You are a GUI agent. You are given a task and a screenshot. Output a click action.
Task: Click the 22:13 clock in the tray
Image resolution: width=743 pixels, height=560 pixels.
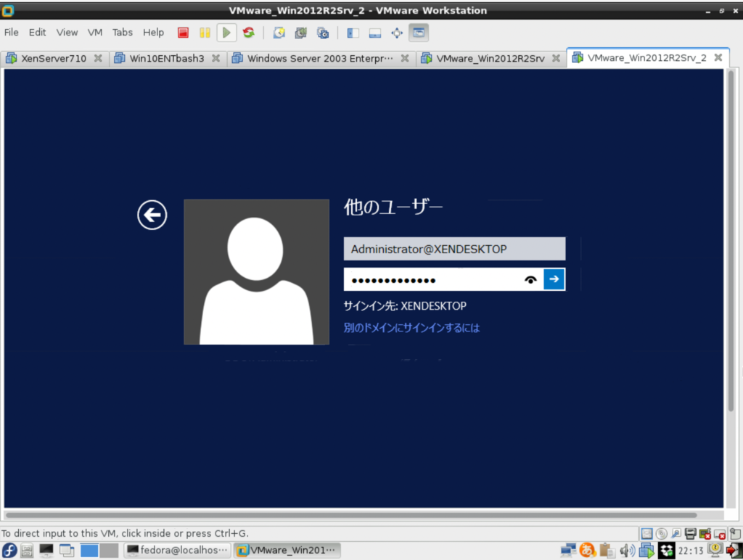[691, 551]
